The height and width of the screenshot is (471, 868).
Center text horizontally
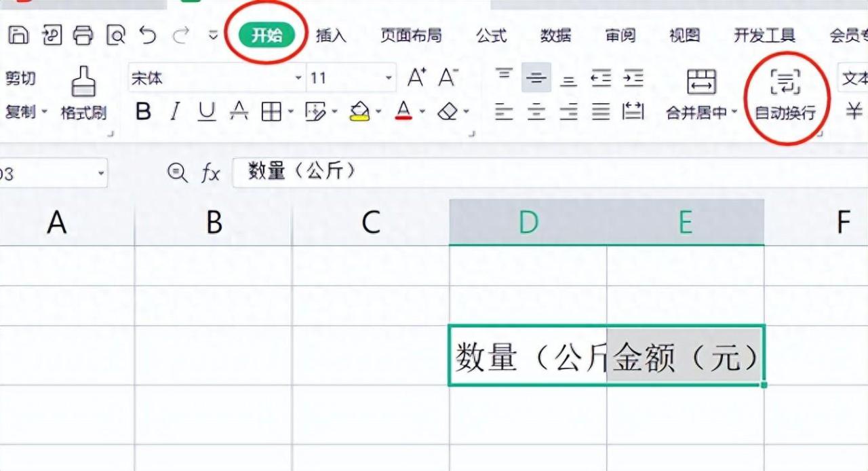(536, 111)
